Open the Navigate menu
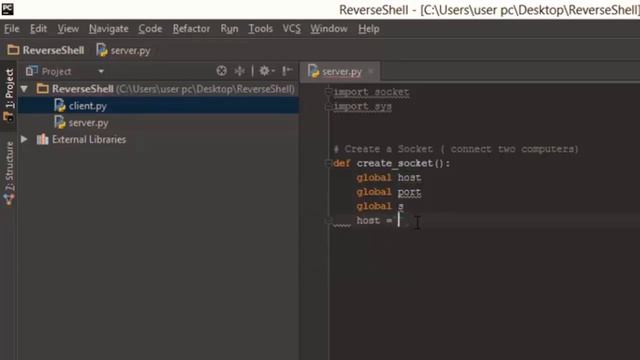640x360 pixels. (x=109, y=29)
